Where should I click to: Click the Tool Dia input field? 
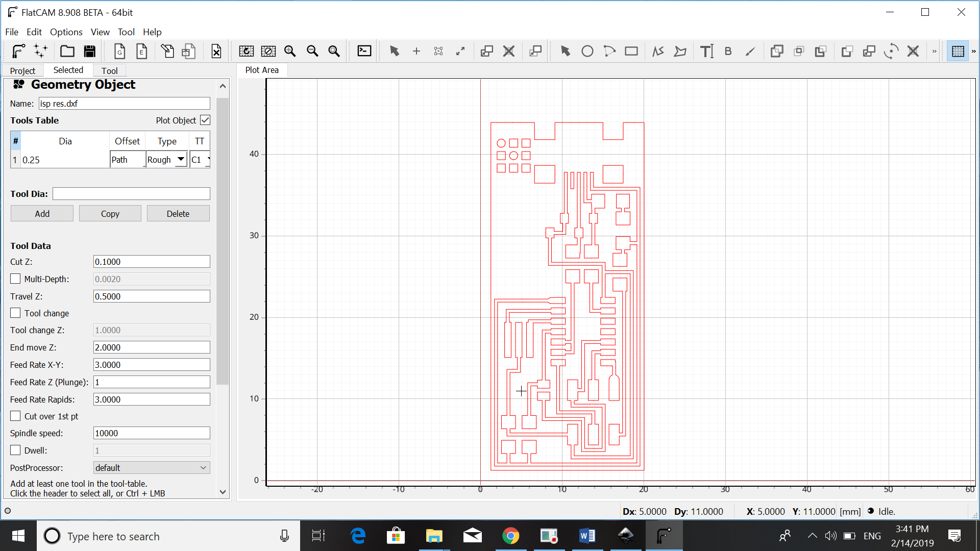coord(131,194)
